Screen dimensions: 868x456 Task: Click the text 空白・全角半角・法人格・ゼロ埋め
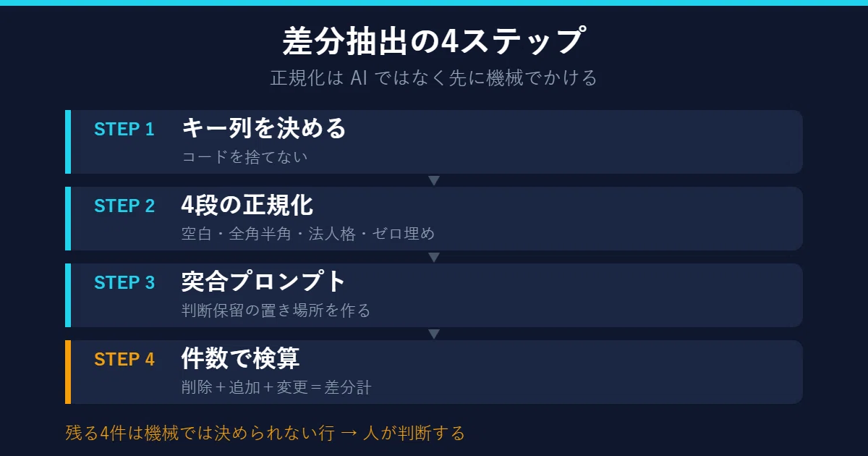[x=307, y=234]
